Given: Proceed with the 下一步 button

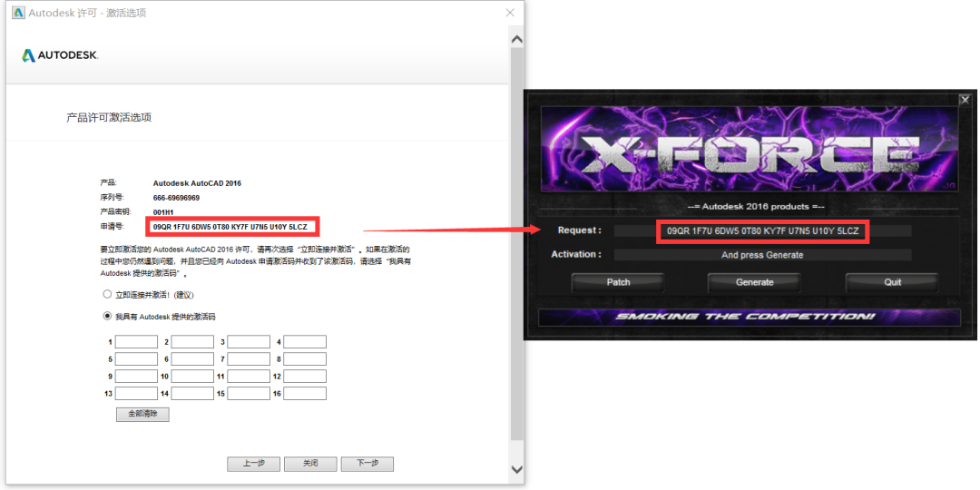Looking at the screenshot, I should 367,464.
